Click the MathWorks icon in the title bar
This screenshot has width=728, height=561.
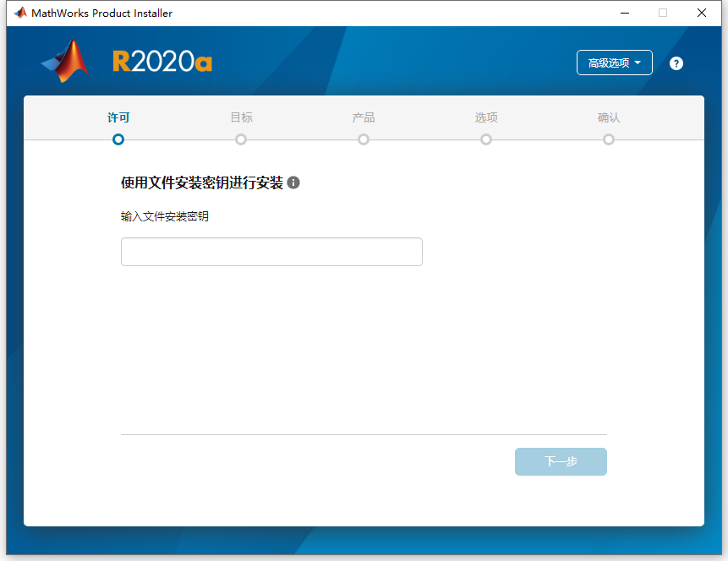click(20, 13)
